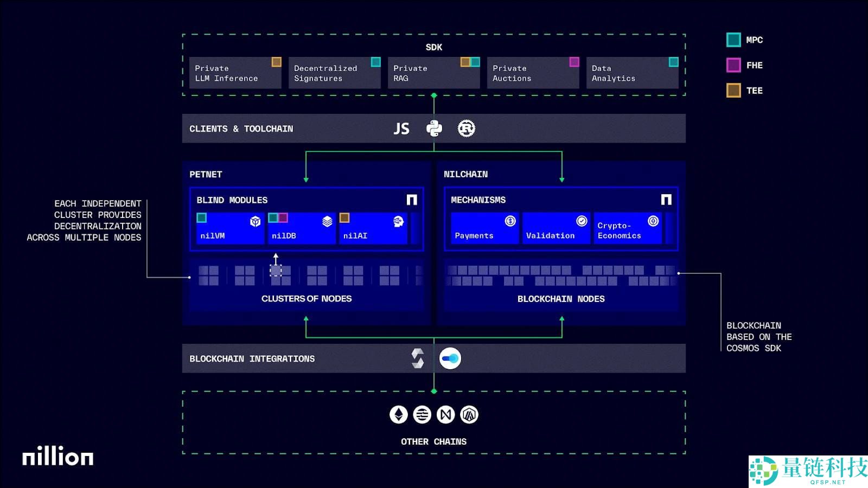This screenshot has height=488, width=868.
Task: Click the Arbitrum chain icon
Action: click(469, 415)
